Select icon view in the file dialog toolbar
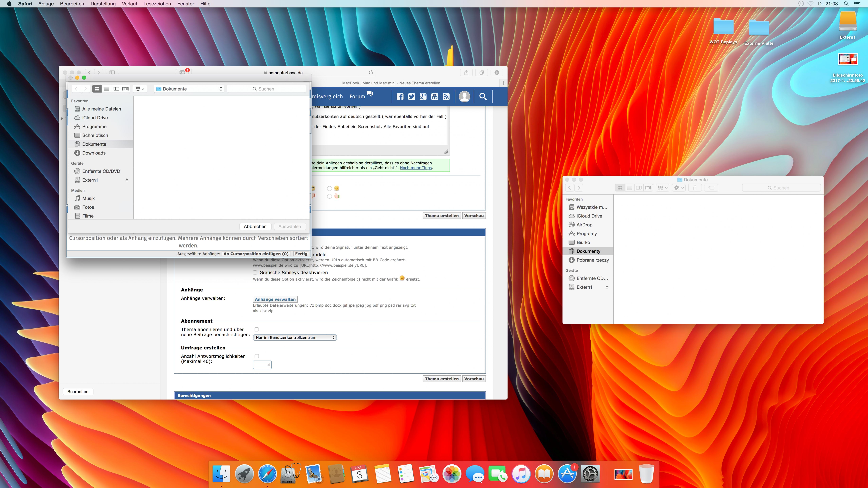The image size is (868, 488). 97,89
